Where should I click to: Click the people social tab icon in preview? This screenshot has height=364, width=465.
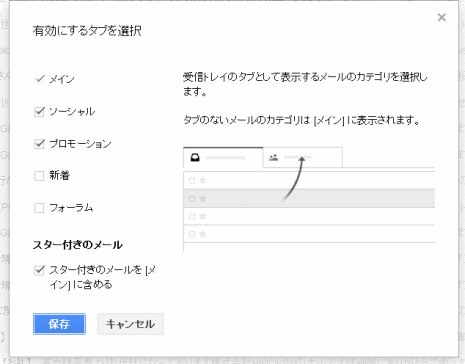pyautogui.click(x=274, y=157)
